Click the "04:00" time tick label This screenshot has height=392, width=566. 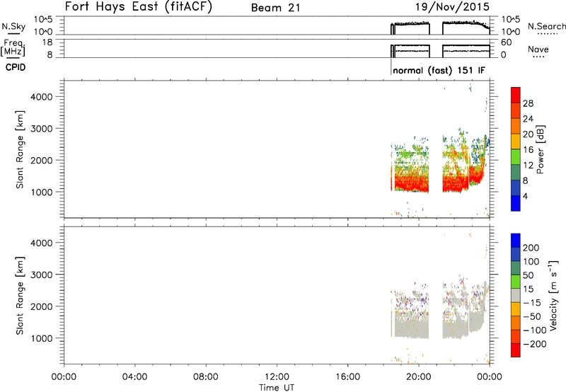[x=134, y=377]
